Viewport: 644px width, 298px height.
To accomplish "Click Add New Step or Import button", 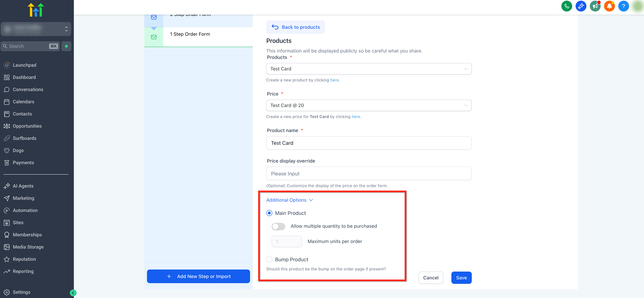I will tap(198, 276).
